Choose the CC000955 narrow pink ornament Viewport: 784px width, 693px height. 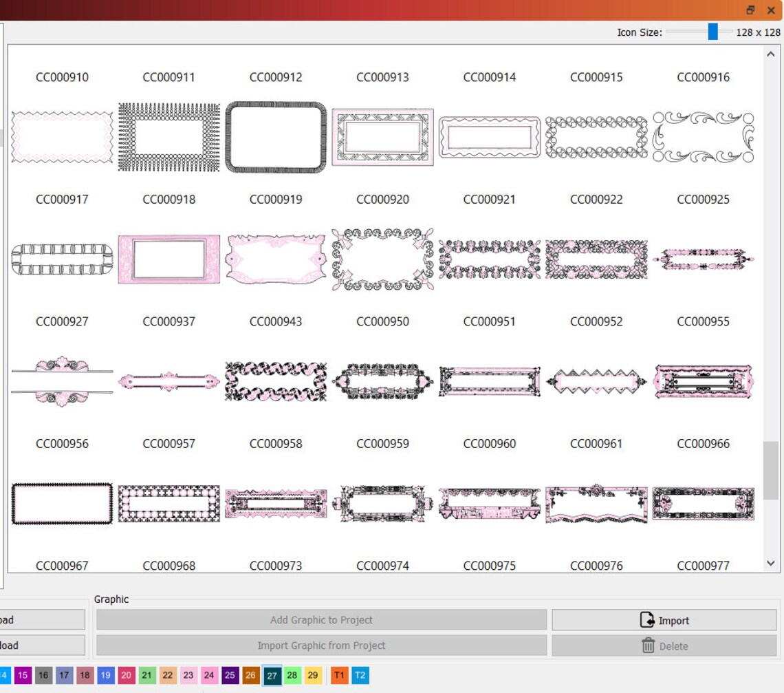(704, 259)
